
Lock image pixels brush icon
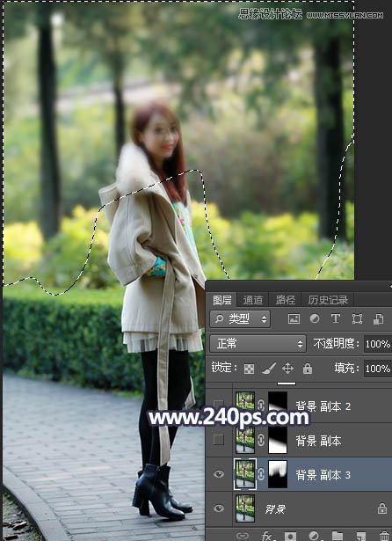coord(269,369)
